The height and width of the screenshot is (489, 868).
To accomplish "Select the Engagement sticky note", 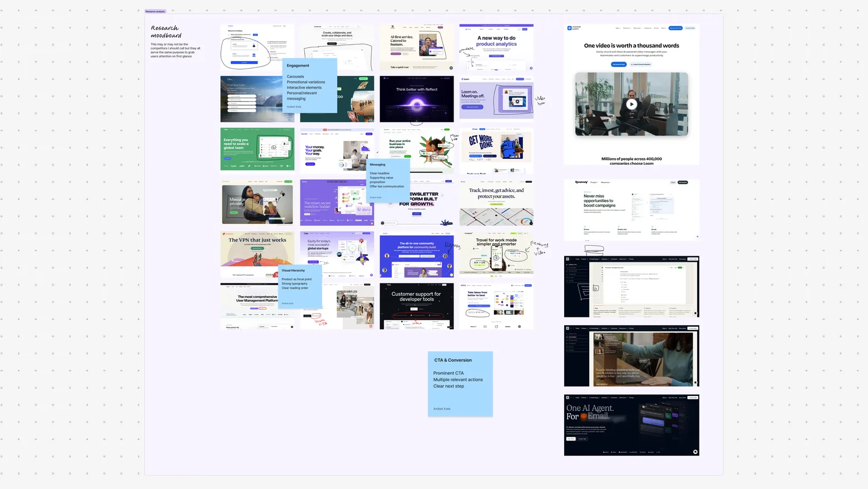I will coord(310,86).
